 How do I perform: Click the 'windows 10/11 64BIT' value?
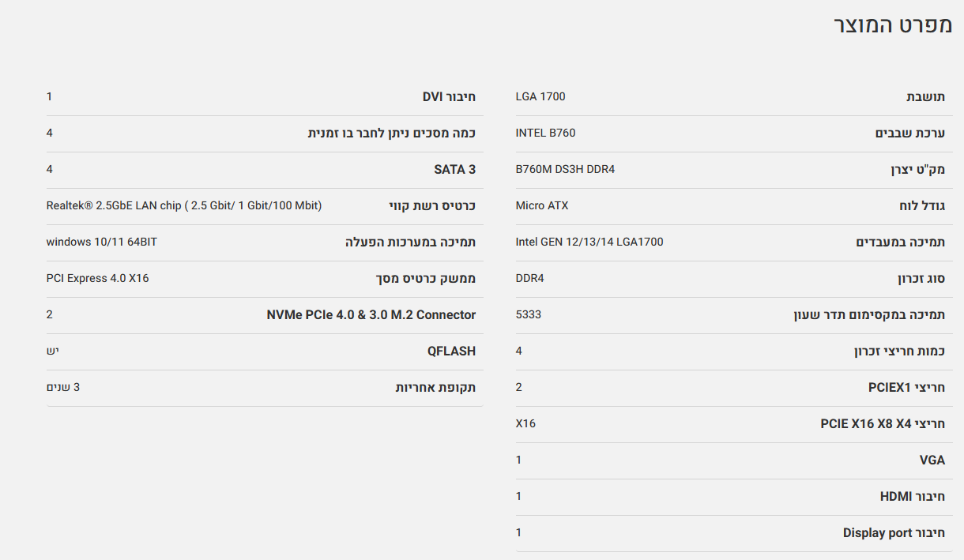tap(102, 242)
